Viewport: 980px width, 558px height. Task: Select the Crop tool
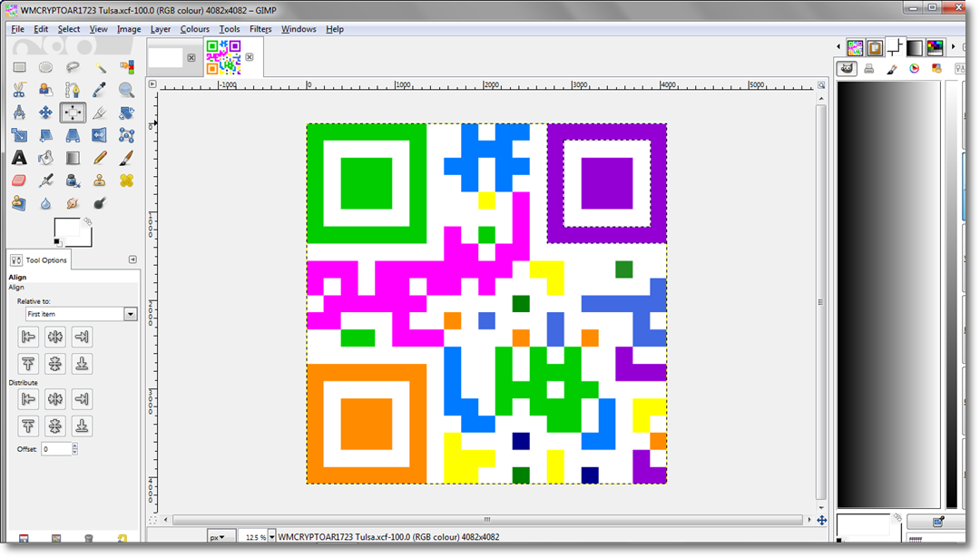coord(100,113)
